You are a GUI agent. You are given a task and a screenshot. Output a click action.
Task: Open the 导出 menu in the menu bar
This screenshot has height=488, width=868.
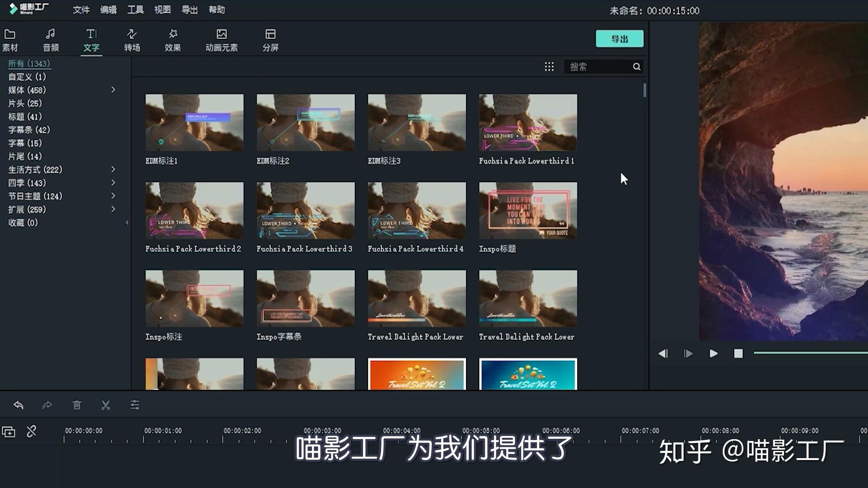click(x=189, y=10)
